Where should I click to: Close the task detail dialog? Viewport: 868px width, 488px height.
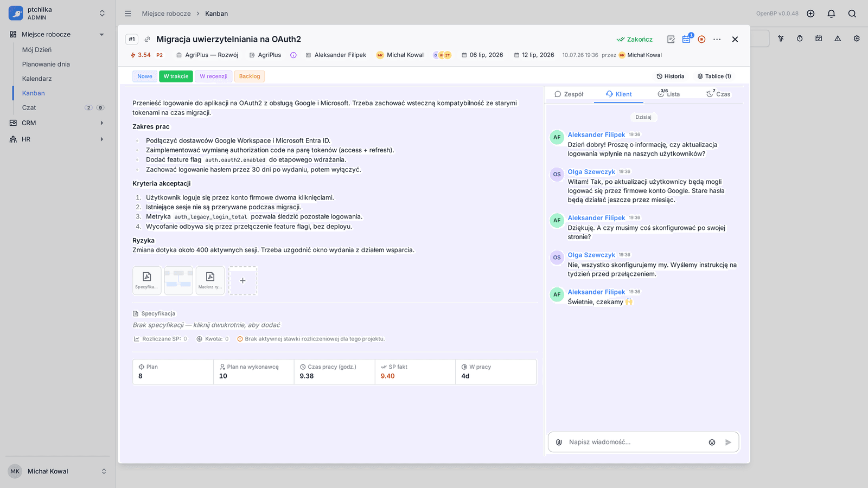pos(735,39)
